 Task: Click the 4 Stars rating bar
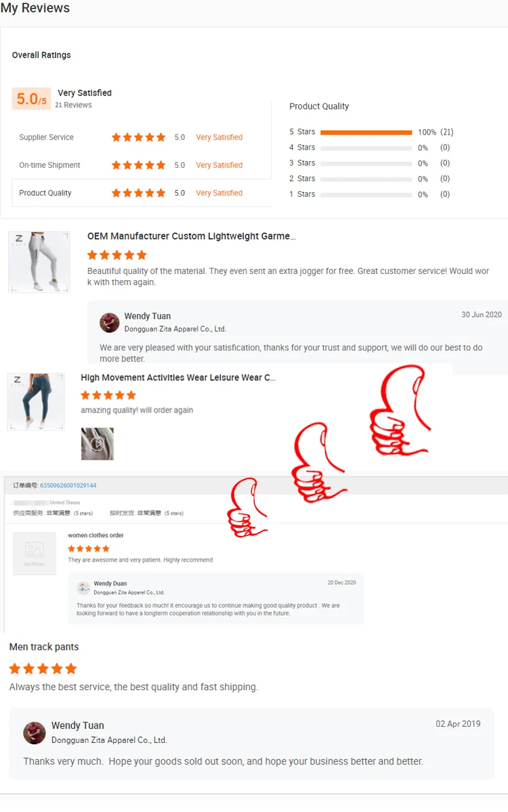click(x=366, y=148)
